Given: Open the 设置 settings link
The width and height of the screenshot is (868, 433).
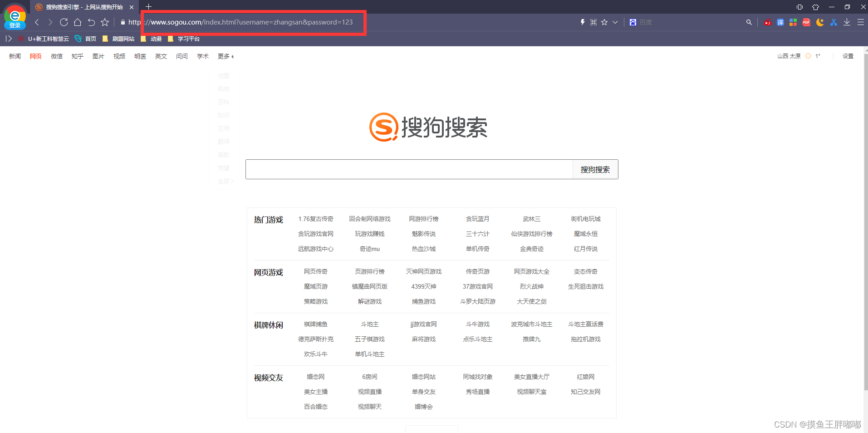Looking at the screenshot, I should click(848, 56).
